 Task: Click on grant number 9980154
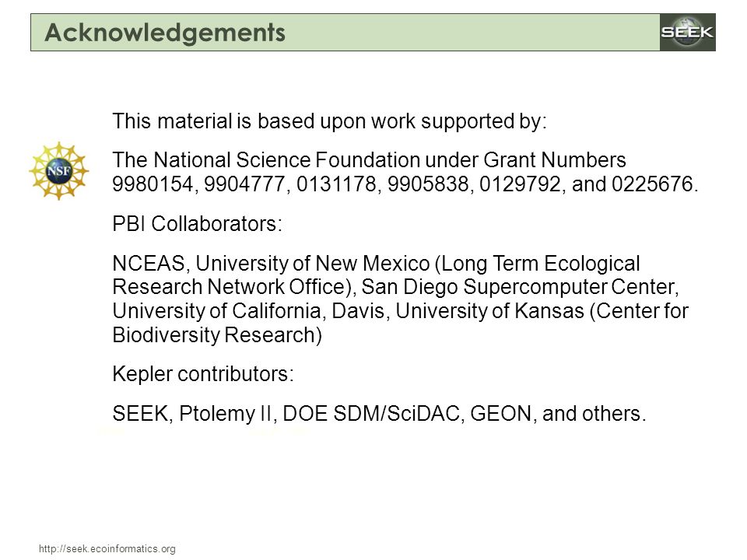[153, 184]
